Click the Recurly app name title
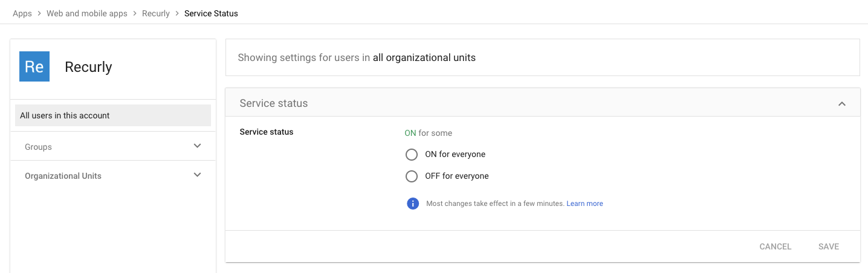The height and width of the screenshot is (273, 868). [x=88, y=67]
